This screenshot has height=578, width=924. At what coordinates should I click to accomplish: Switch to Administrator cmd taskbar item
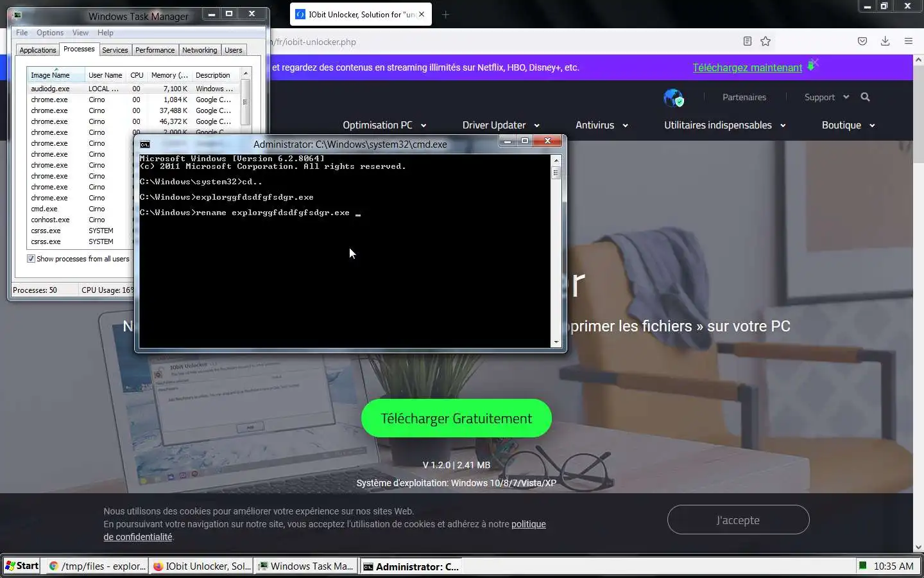click(411, 566)
